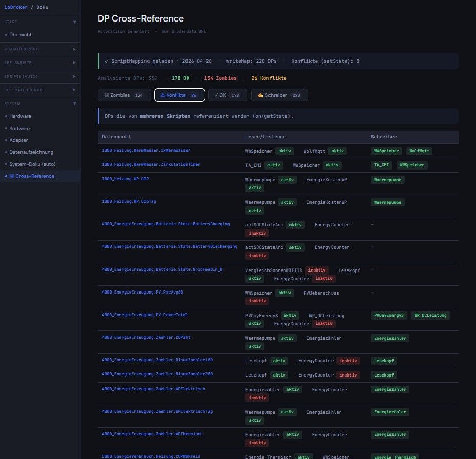Viewport: 476px width, 459px height.
Task: Open the Datenaufzeichnung sidebar entry
Action: (31, 152)
